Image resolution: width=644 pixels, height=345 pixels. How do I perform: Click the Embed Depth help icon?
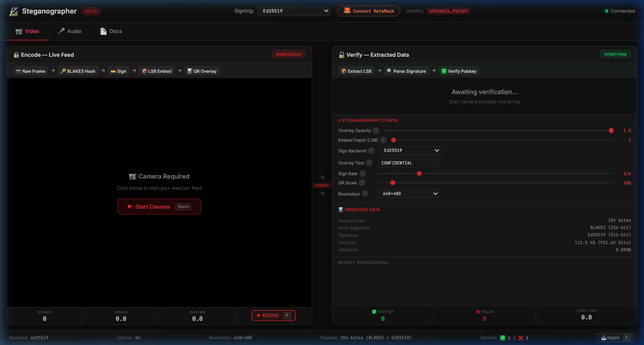click(383, 140)
